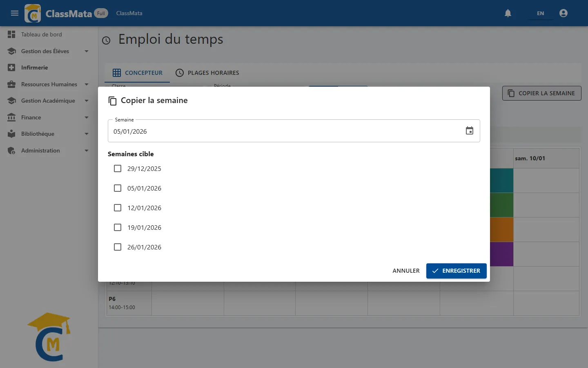This screenshot has width=588, height=368.
Task: Switch to the Concepteur tab
Action: pyautogui.click(x=137, y=73)
